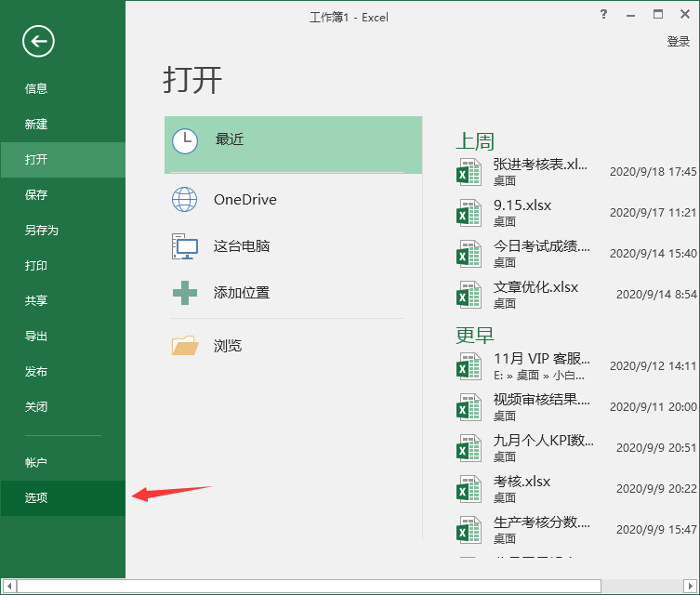Click the This PC computer icon

point(185,246)
